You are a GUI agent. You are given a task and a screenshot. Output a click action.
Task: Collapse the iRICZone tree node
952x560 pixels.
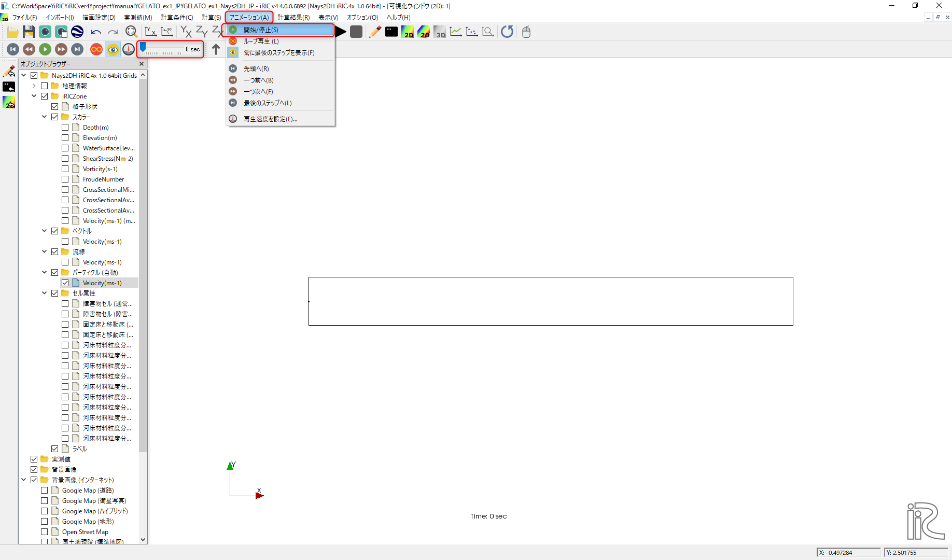[x=34, y=96]
